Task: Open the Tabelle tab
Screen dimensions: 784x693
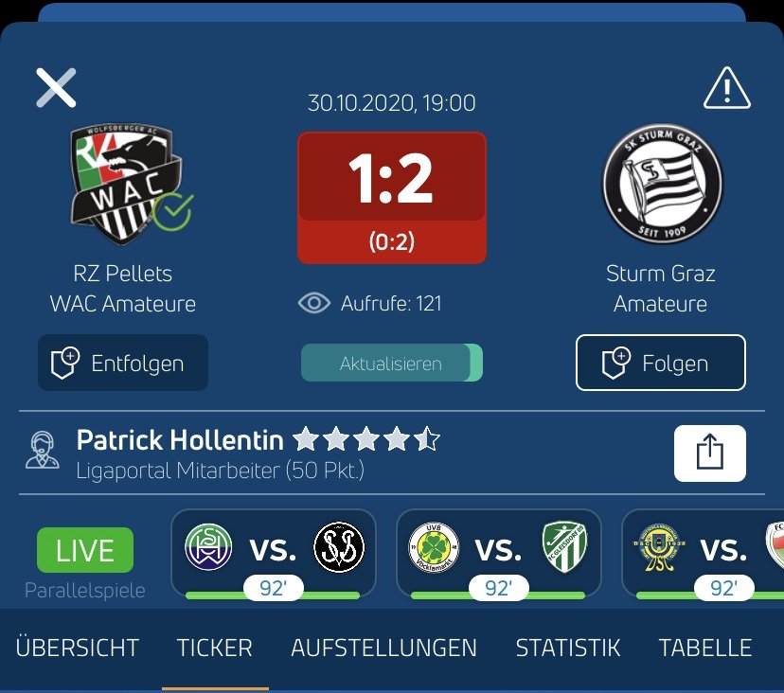Action: 705,648
